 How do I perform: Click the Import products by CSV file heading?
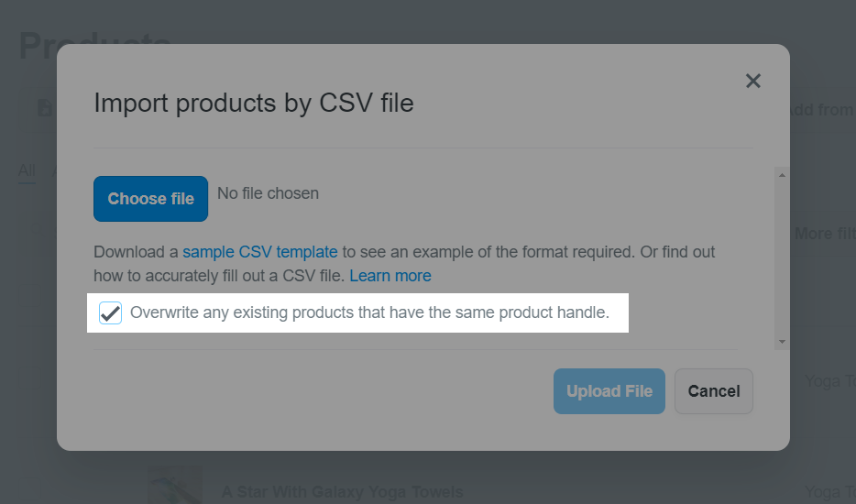click(x=254, y=103)
